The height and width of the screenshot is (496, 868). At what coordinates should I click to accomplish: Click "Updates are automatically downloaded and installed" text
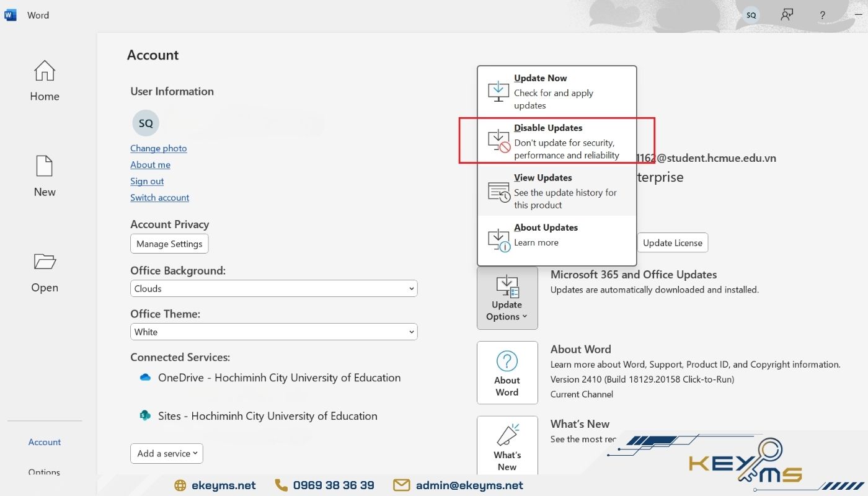[655, 290]
